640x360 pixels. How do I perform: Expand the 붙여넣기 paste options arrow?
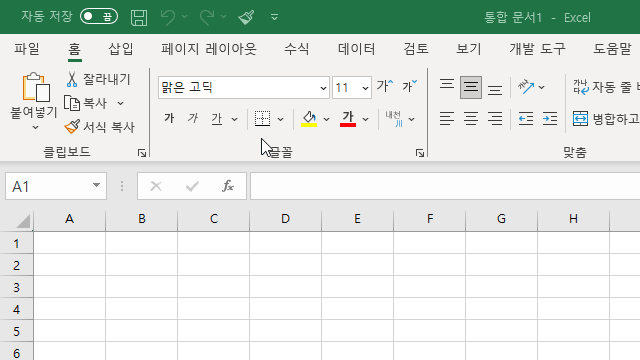pos(36,127)
